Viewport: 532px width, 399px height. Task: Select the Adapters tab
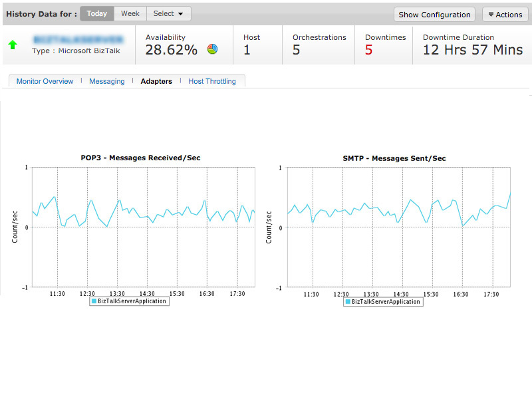(156, 81)
